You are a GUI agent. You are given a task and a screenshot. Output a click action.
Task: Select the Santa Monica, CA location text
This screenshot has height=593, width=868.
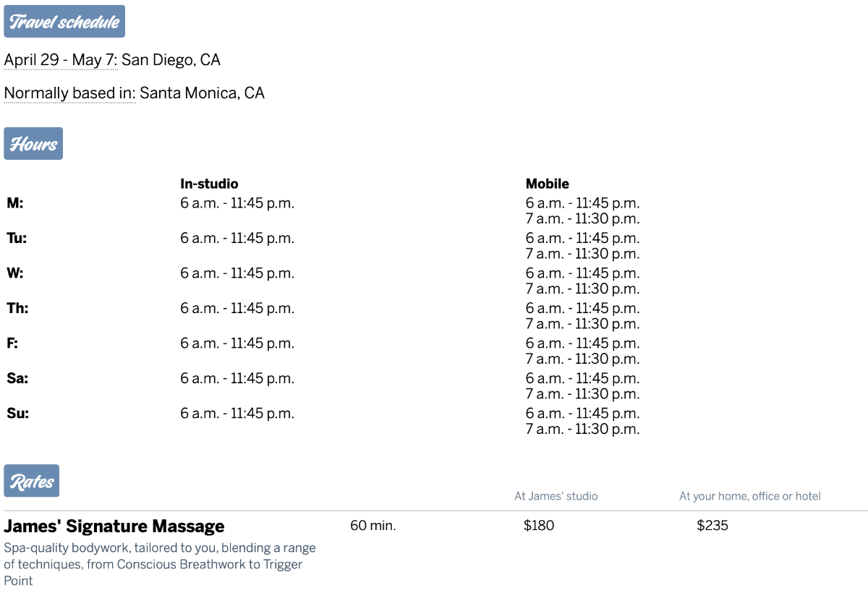203,93
